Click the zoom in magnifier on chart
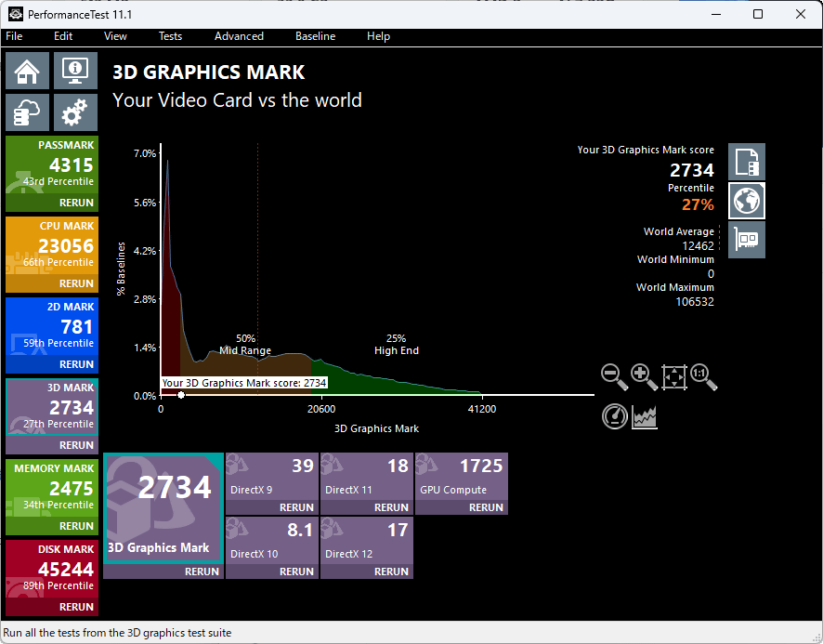823x644 pixels. [644, 376]
